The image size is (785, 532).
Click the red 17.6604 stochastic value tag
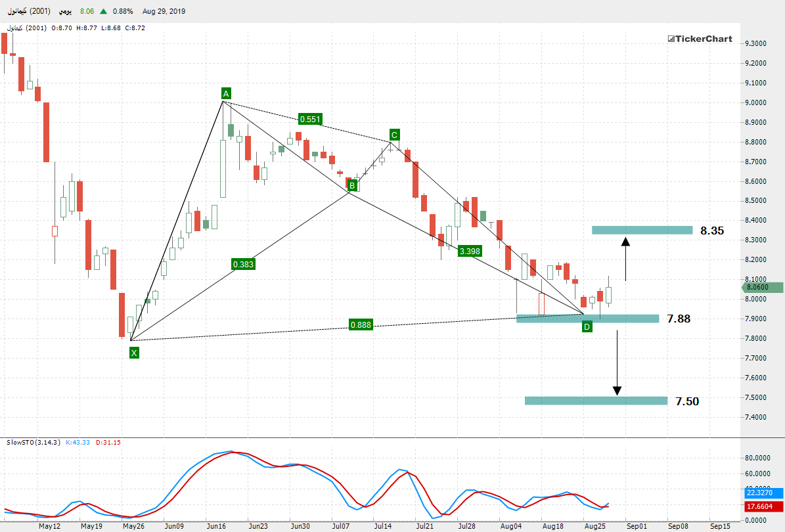tap(764, 506)
